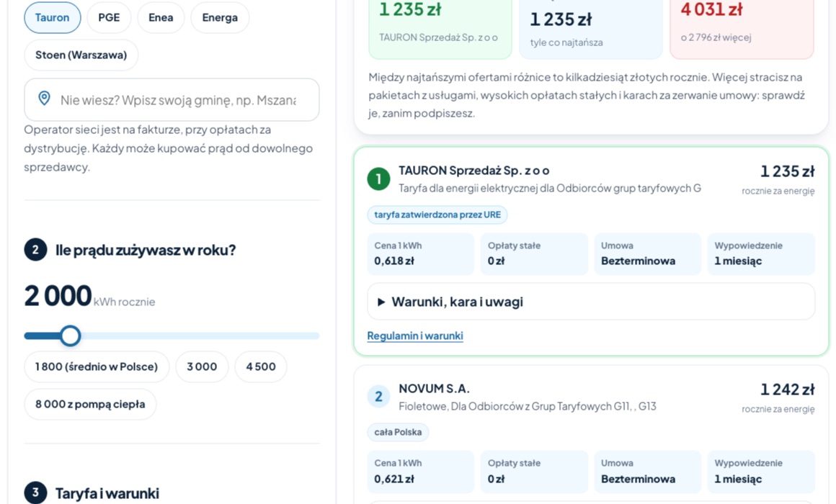
Task: Click the 'taryfa zatwierdzona przez URE' tag
Action: 437,215
